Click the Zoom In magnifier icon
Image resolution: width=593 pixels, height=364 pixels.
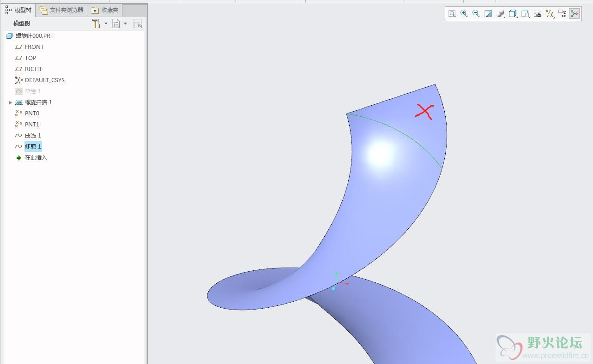tap(464, 14)
